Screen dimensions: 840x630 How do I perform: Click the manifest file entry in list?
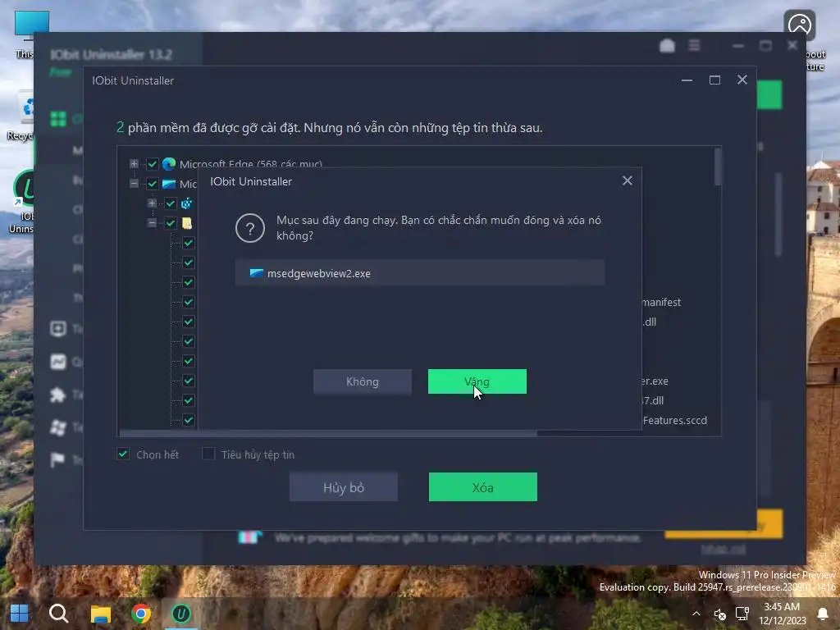click(x=662, y=302)
